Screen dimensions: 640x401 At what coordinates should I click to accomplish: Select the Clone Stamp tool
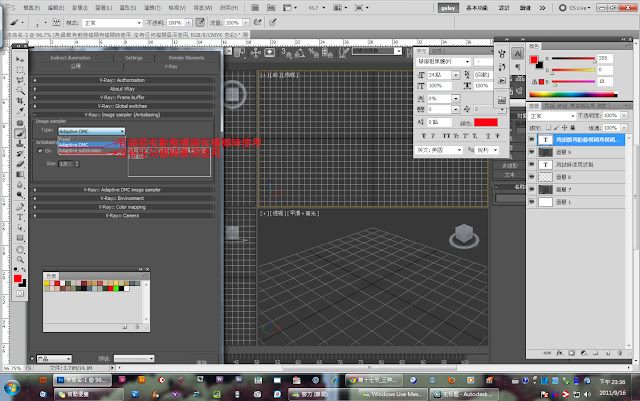coord(20,144)
